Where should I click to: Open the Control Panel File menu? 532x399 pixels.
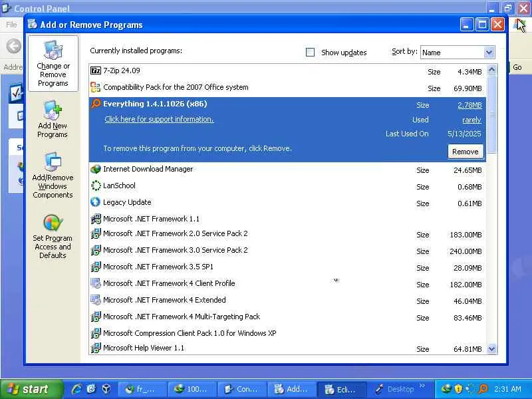pos(11,25)
